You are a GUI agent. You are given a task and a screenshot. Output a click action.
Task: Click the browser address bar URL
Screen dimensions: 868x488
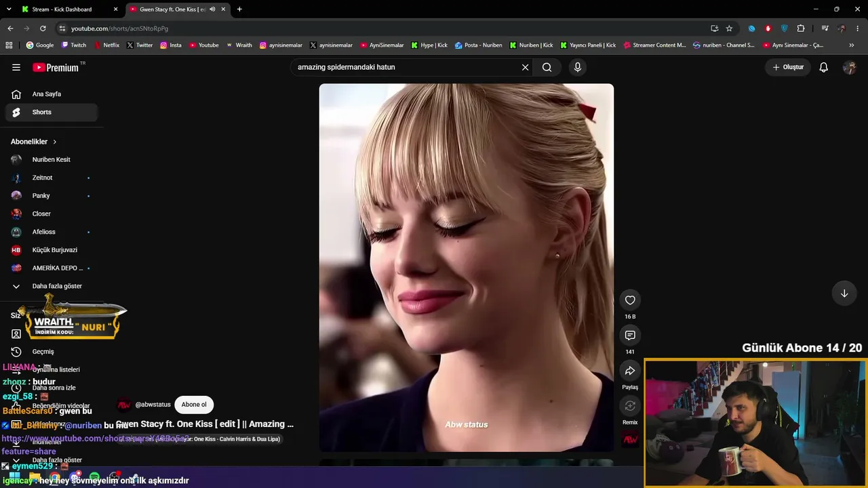point(119,28)
